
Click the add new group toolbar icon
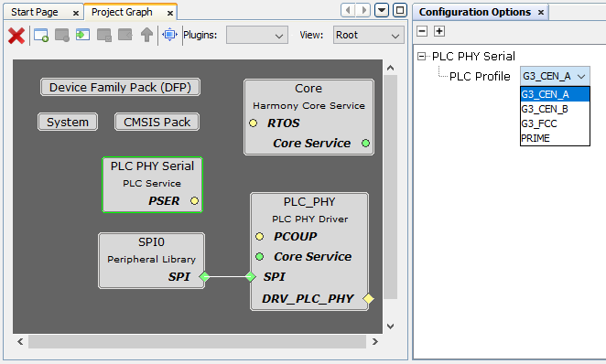(41, 35)
